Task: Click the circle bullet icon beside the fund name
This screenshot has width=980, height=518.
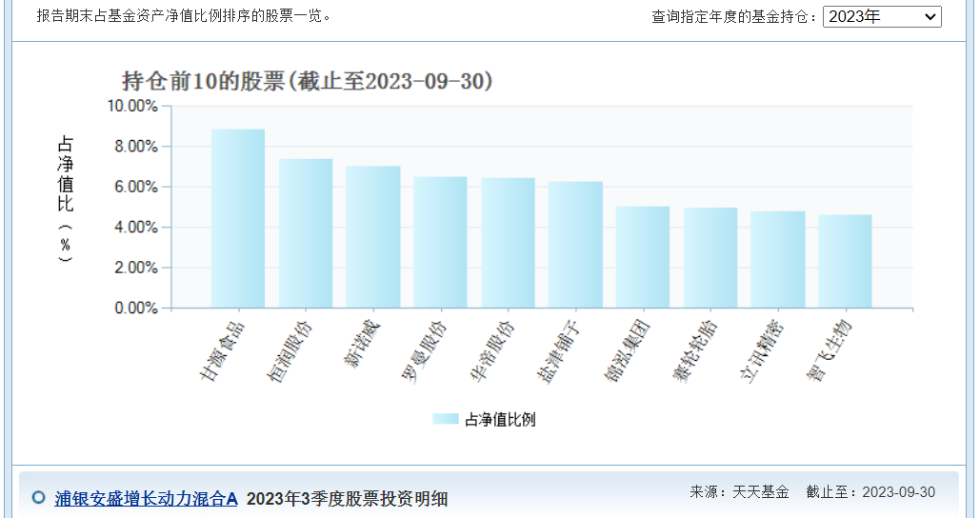Action: tap(39, 497)
